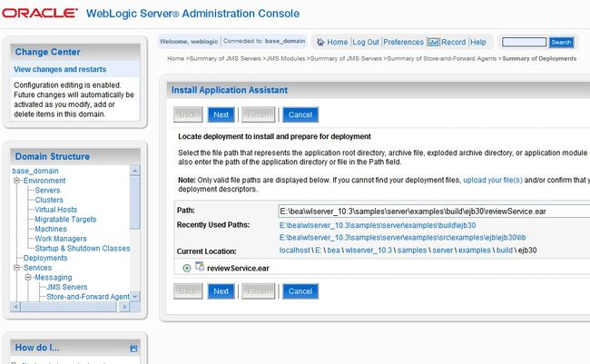Click Domain Structure scroll up arrow
The height and width of the screenshot is (364, 590).
click(x=135, y=171)
